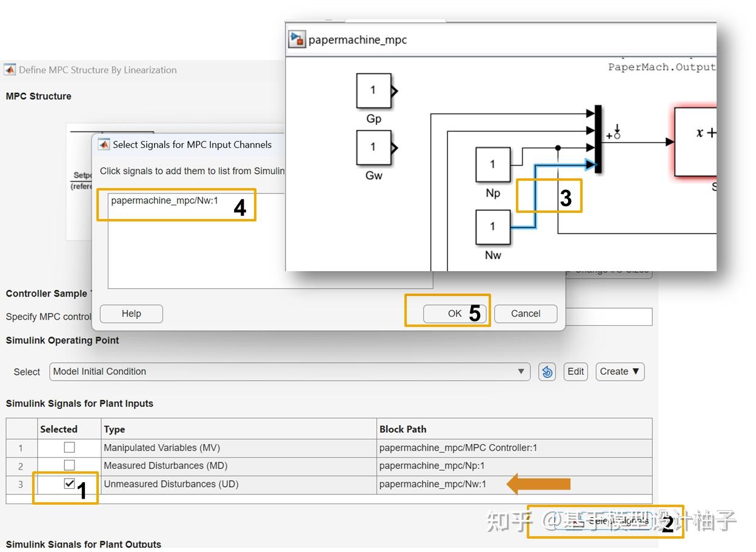Viewport: 756px width, 552px height.
Task: Select the Gp gain block in the diagram
Action: pos(374,90)
